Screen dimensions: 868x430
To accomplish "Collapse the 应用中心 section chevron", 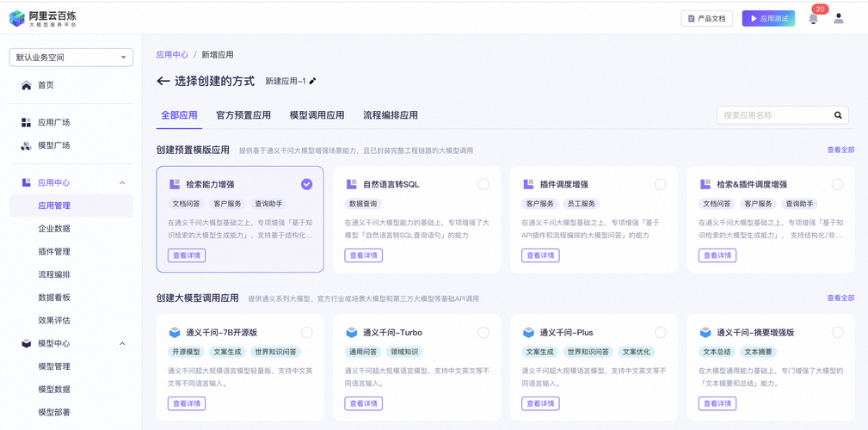I will click(x=122, y=182).
